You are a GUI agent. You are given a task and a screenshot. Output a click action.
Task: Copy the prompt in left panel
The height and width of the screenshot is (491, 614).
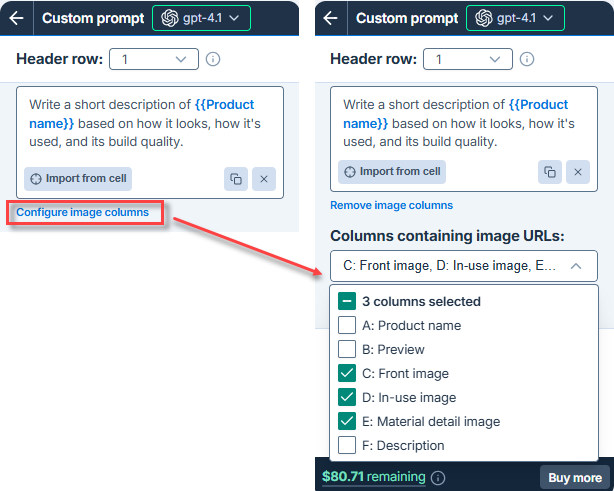pos(236,179)
